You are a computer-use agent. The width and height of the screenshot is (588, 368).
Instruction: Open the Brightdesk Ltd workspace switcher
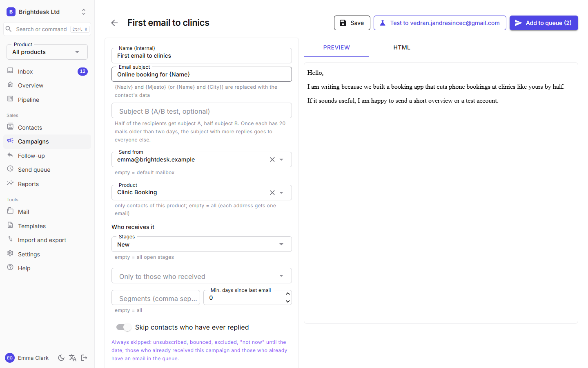pyautogui.click(x=47, y=12)
